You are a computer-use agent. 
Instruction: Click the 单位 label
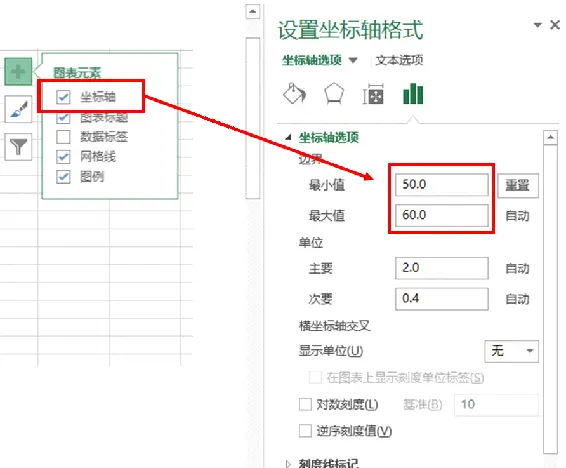click(310, 242)
